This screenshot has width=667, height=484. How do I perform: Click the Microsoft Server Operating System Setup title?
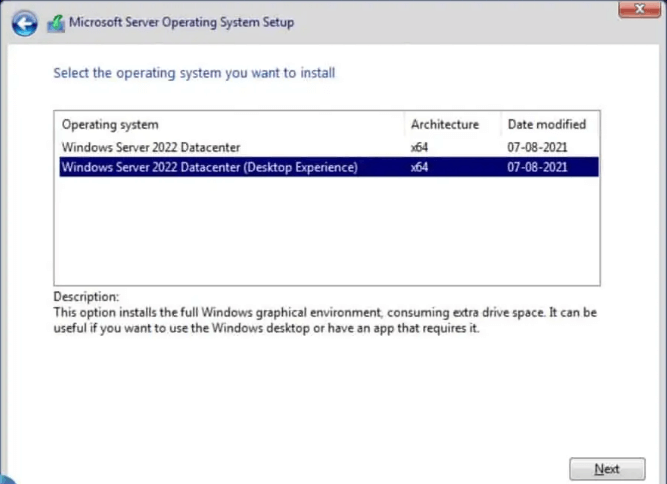tap(181, 21)
